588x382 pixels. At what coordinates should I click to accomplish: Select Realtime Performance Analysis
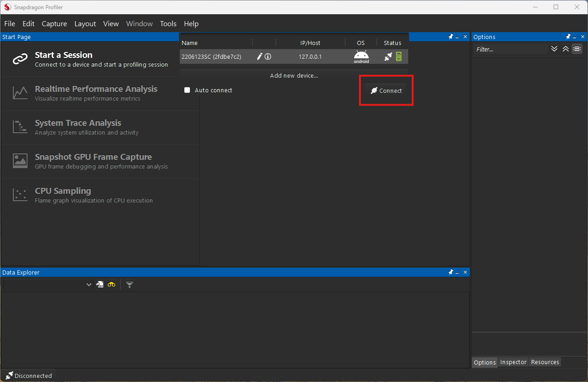click(x=100, y=93)
